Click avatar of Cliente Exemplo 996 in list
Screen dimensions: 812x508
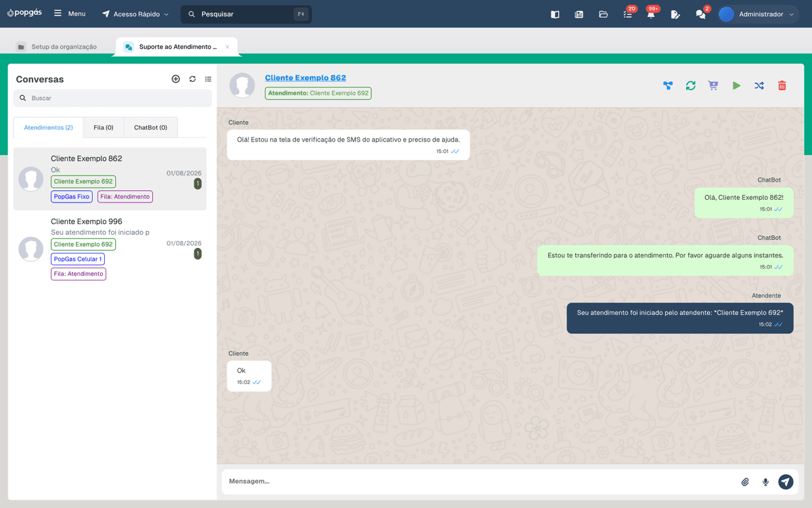coord(31,249)
